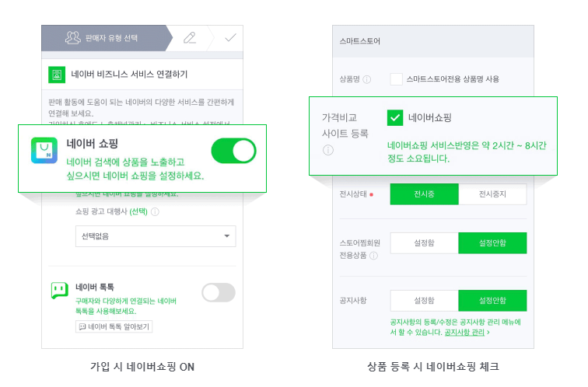Turn off the 네이버 쇼핑 toggle

point(233,151)
